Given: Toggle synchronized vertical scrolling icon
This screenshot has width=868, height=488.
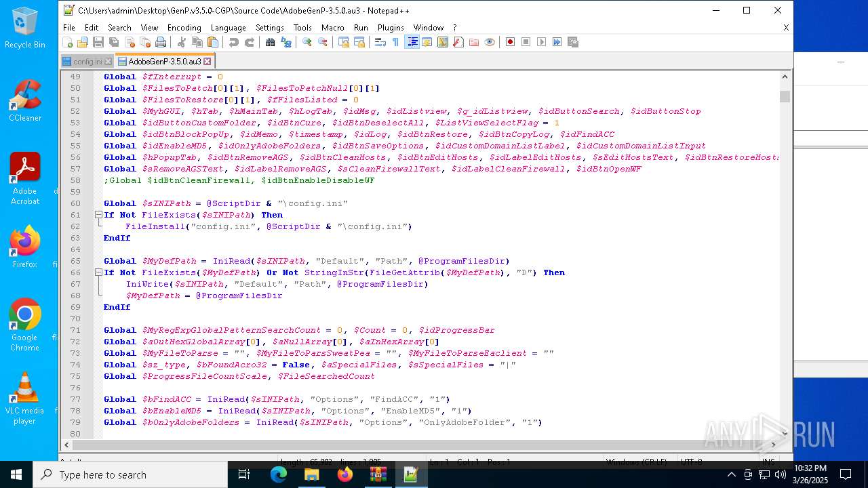Looking at the screenshot, I should point(344,42).
